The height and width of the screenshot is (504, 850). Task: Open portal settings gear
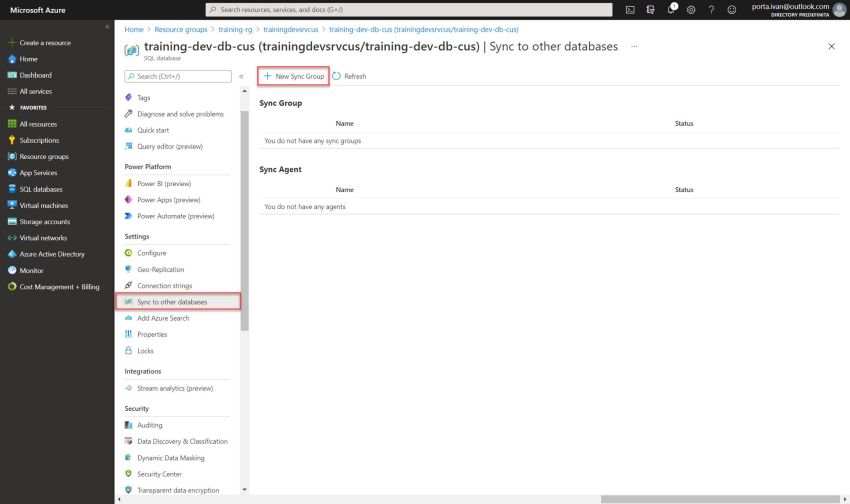tap(691, 10)
